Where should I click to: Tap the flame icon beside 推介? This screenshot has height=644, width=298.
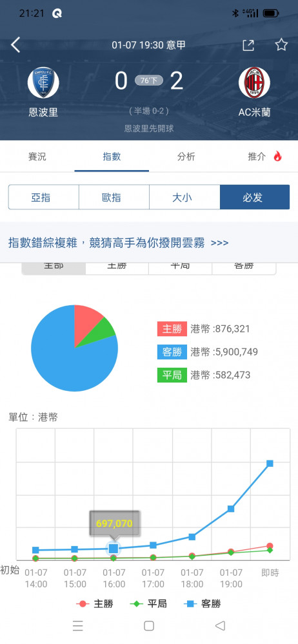[277, 156]
